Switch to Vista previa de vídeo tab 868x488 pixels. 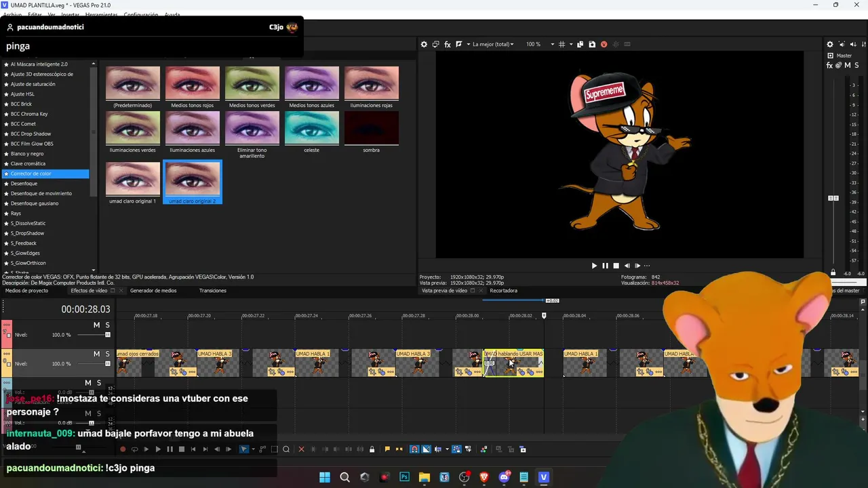(444, 291)
